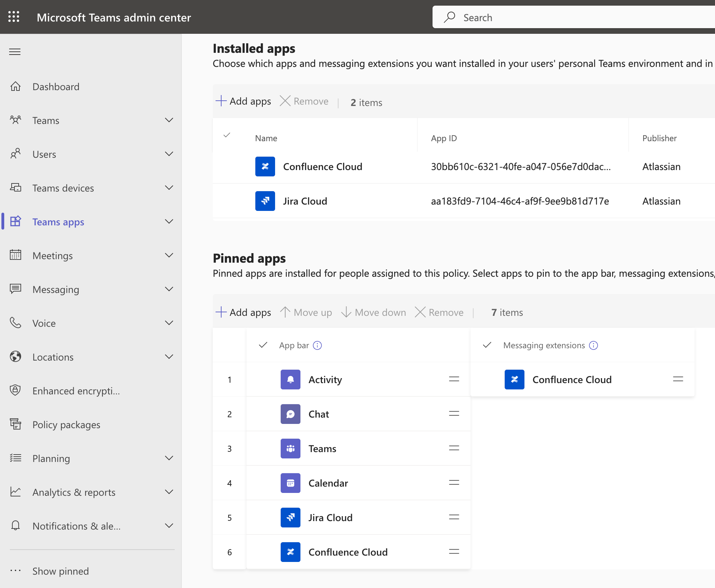Select the Teams apps sidebar icon
This screenshot has width=715, height=588.
[x=15, y=221]
